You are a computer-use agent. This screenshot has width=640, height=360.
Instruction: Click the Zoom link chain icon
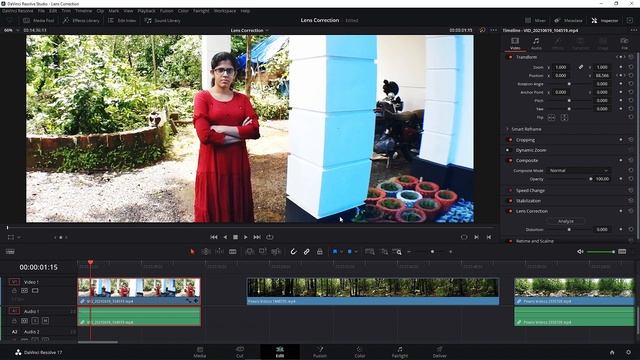(x=580, y=67)
